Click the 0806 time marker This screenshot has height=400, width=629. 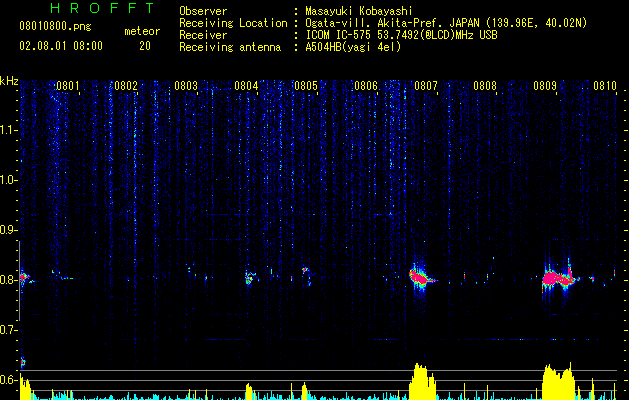point(366,86)
